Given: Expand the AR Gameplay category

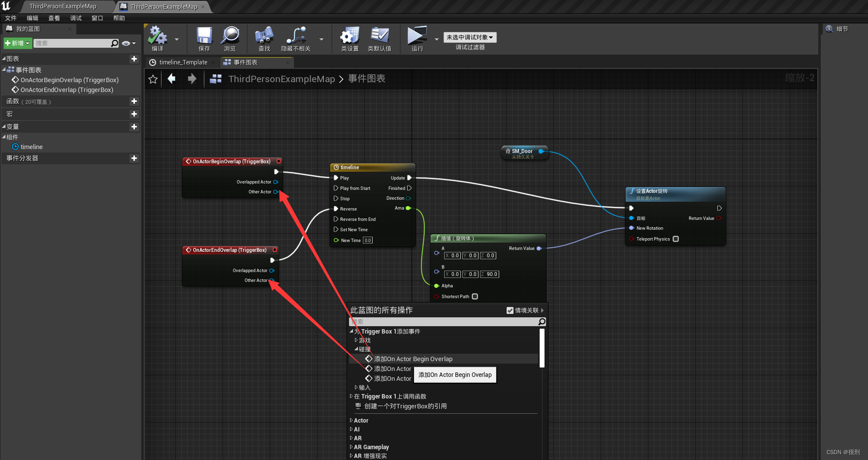Looking at the screenshot, I should tap(352, 447).
